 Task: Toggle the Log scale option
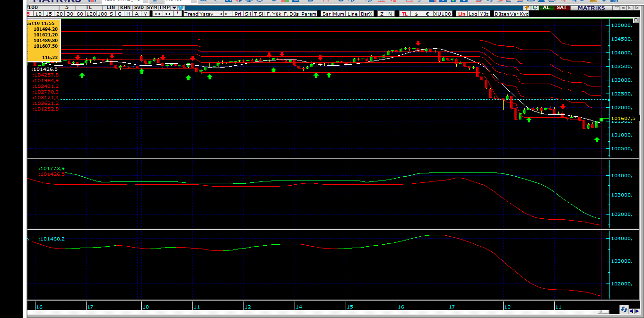473,14
